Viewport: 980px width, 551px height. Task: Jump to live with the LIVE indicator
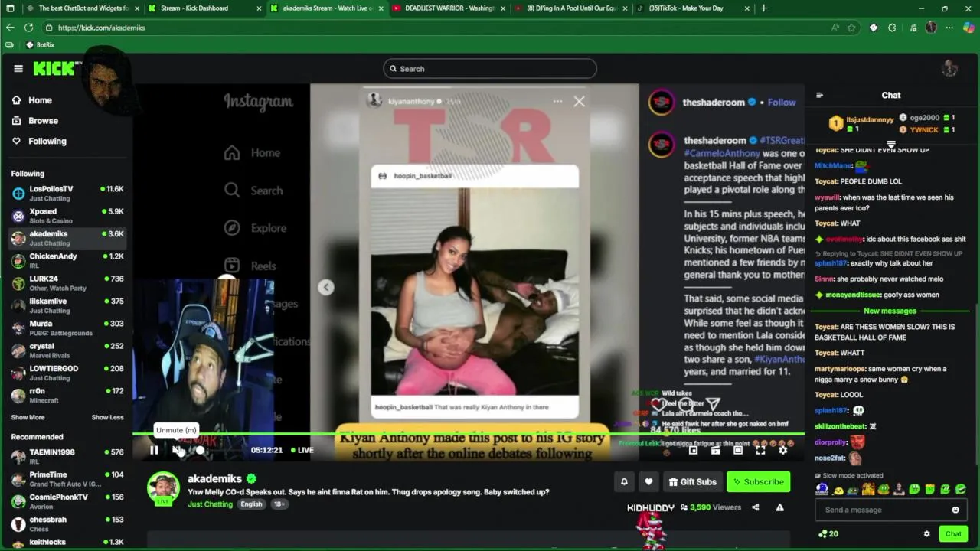tap(301, 450)
